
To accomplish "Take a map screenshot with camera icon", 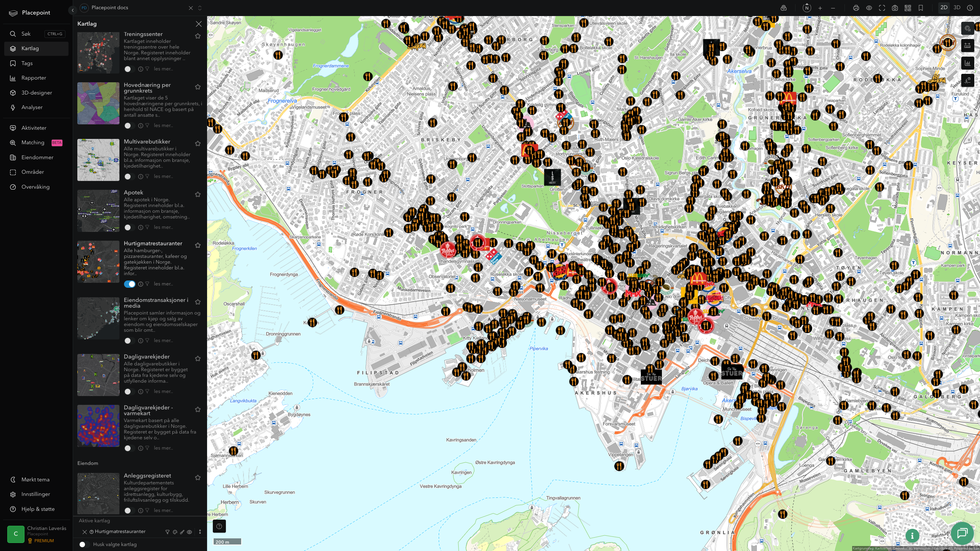I will (895, 8).
